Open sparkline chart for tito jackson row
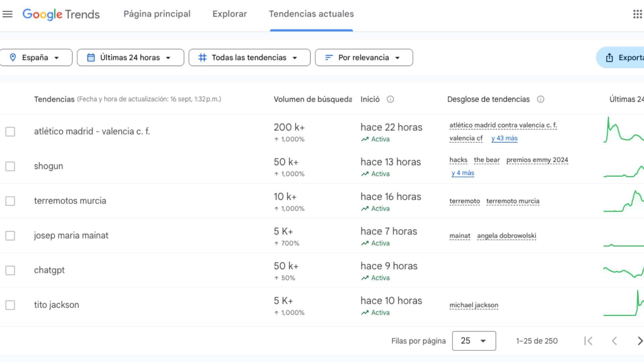Image resolution: width=644 pixels, height=362 pixels. (x=624, y=303)
